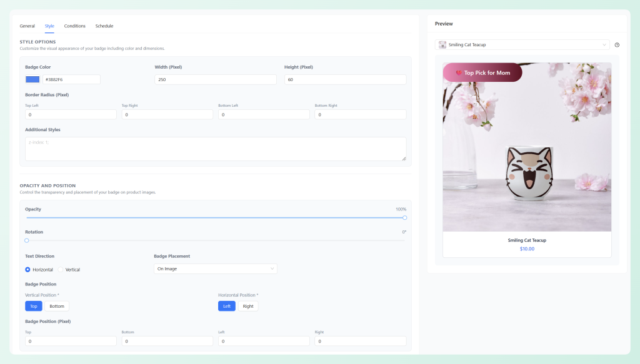Image resolution: width=640 pixels, height=364 pixels.
Task: Open the Schedule tab
Action: pos(104,26)
